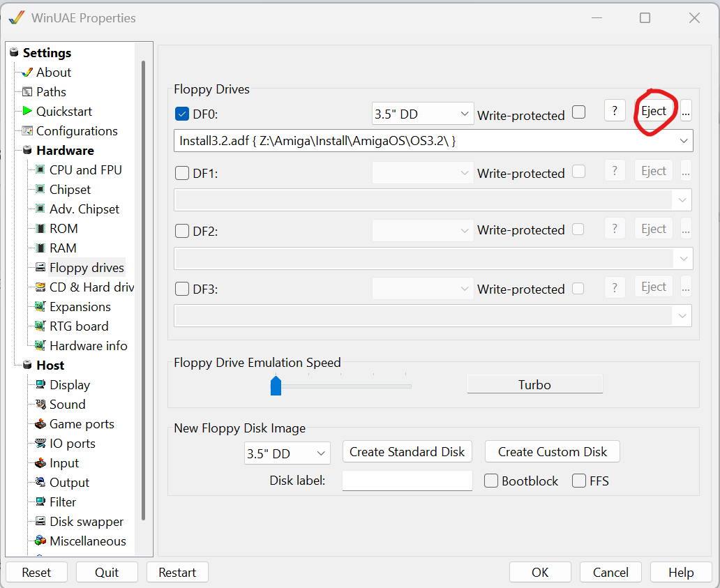Open Quickstart via its green arrow icon
Viewport: 720px width, 588px height.
coord(27,112)
